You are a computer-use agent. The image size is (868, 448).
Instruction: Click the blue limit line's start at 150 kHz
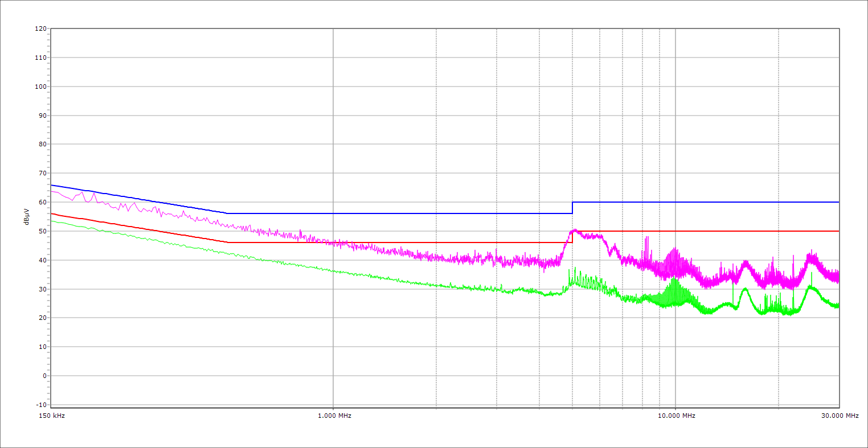click(52, 185)
